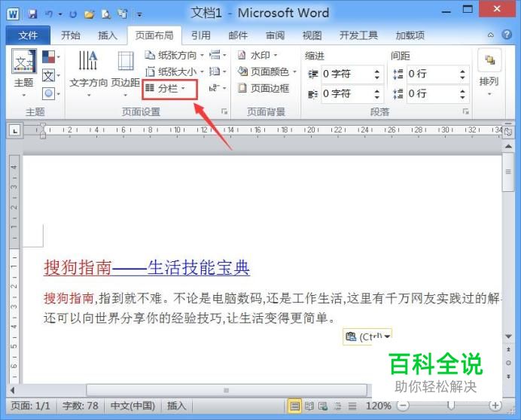Open the 页面颜色 page color menu

(267, 72)
